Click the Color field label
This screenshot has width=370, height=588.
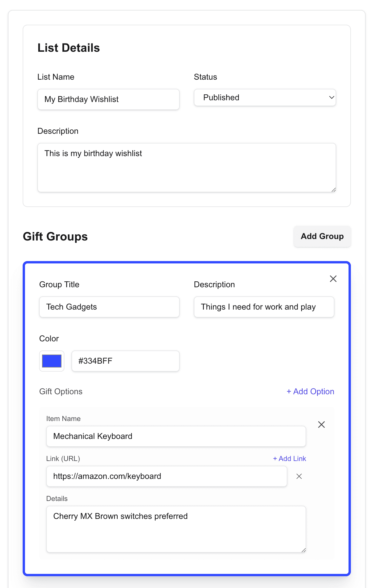[x=49, y=339]
